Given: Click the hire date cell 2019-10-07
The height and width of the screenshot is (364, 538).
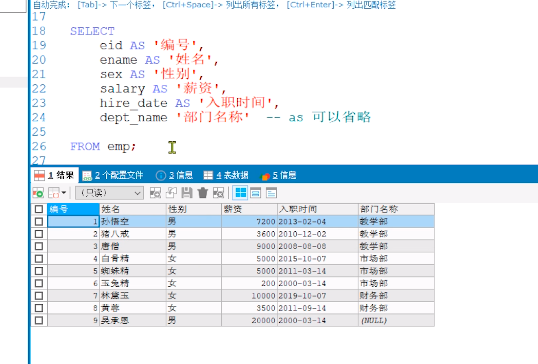Looking at the screenshot, I should click(x=318, y=296).
